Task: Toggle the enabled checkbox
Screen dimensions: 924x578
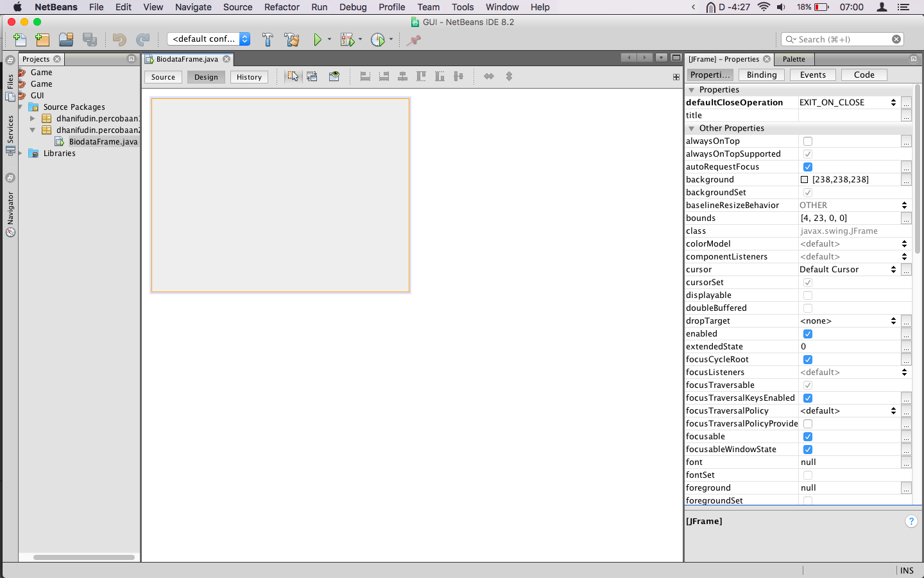Action: click(808, 334)
